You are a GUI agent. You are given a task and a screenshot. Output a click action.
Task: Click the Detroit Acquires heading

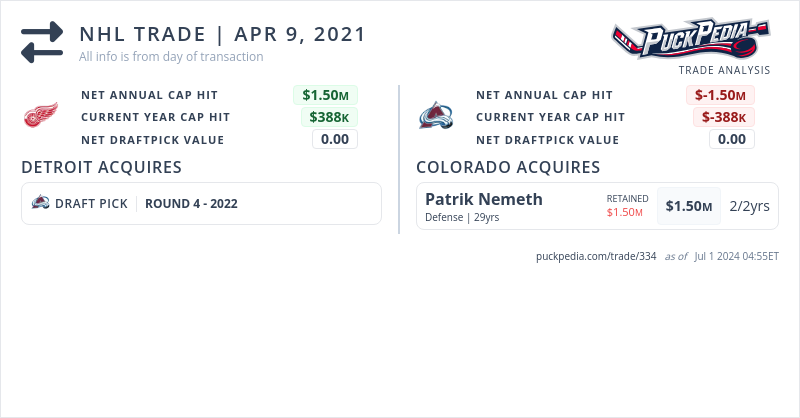coord(101,167)
